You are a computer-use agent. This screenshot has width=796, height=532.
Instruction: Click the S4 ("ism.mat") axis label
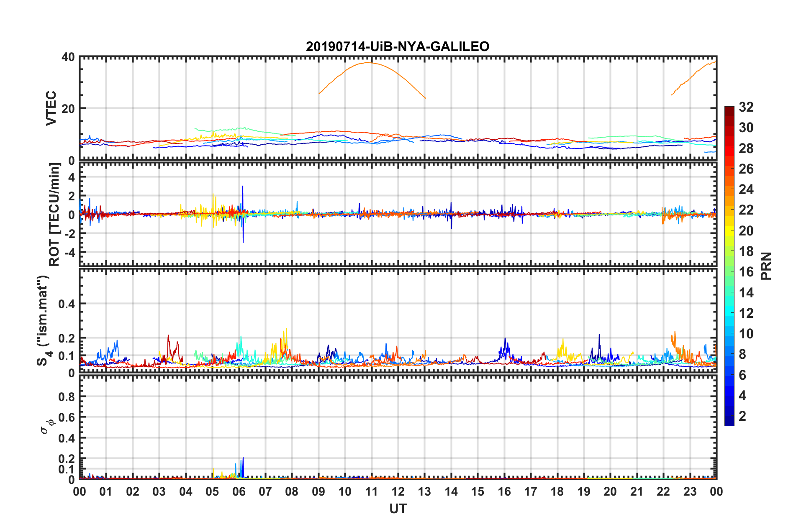[44, 320]
